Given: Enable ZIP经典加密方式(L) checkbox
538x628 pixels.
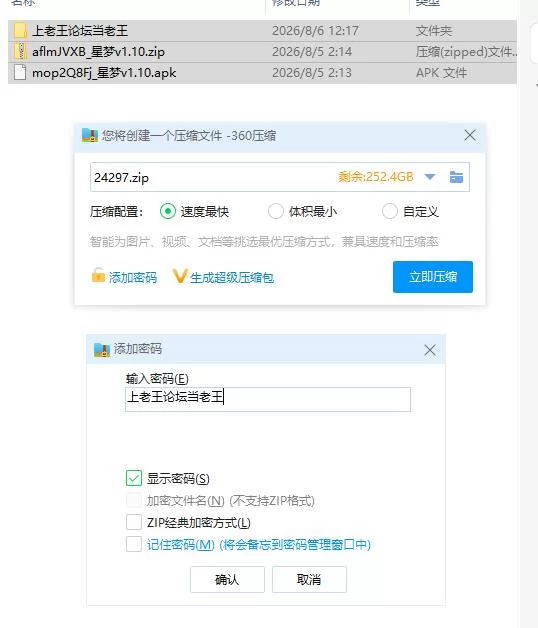Looking at the screenshot, I should coord(134,522).
